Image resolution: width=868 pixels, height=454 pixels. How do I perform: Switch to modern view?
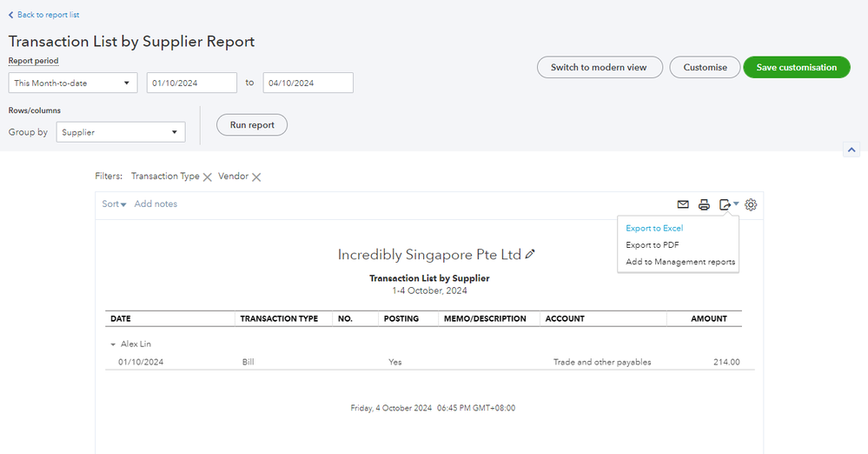click(599, 68)
